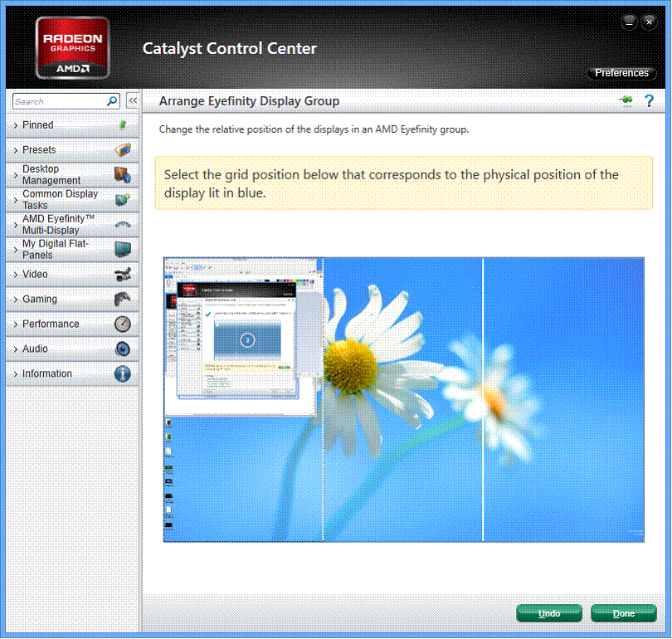The width and height of the screenshot is (672, 639).
Task: Select the Video menu label
Action: pyautogui.click(x=35, y=274)
